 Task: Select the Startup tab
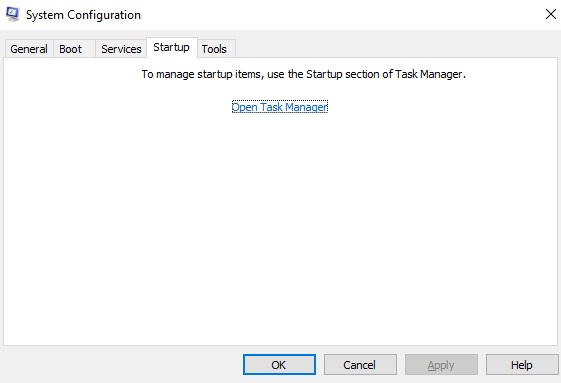(x=172, y=47)
